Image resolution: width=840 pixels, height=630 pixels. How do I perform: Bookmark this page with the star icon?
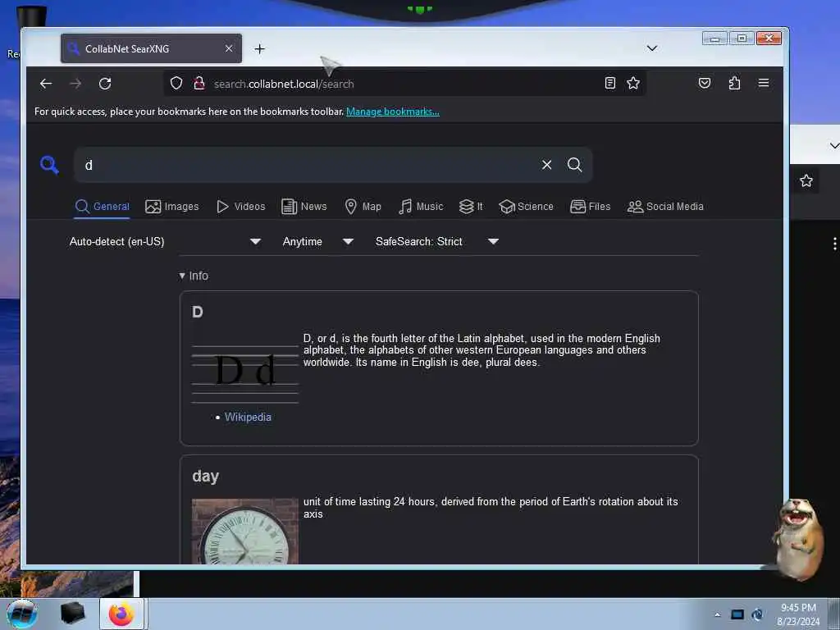pyautogui.click(x=633, y=83)
